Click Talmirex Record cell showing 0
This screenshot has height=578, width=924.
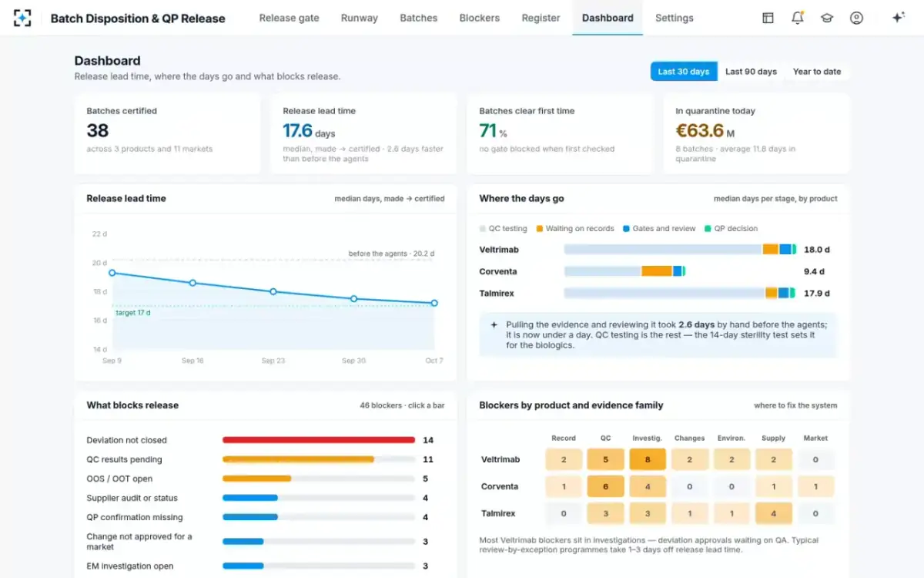click(564, 513)
